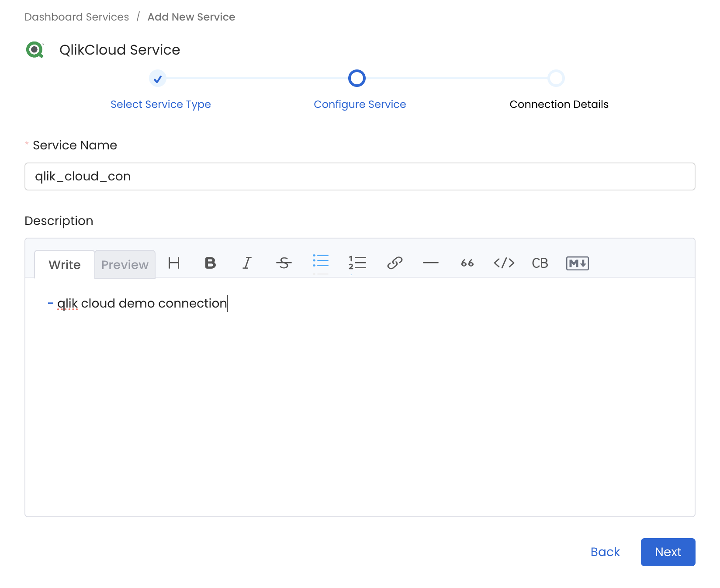Go back using the Back button
The width and height of the screenshot is (720, 588).
tap(605, 552)
